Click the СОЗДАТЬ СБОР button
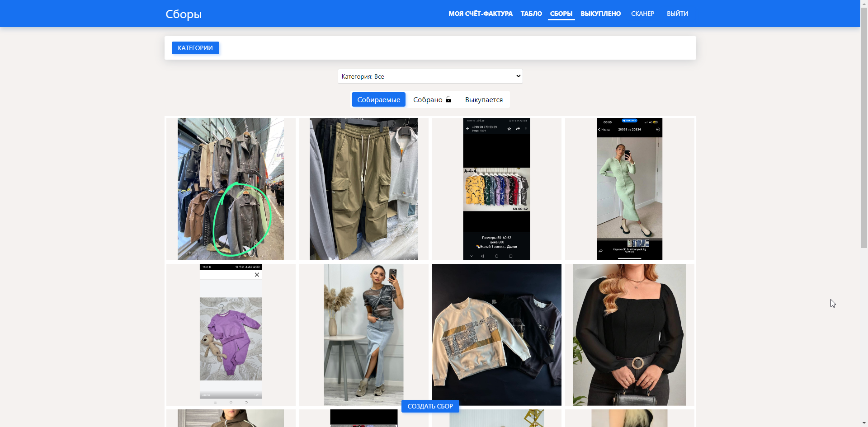The image size is (868, 427). tap(430, 406)
